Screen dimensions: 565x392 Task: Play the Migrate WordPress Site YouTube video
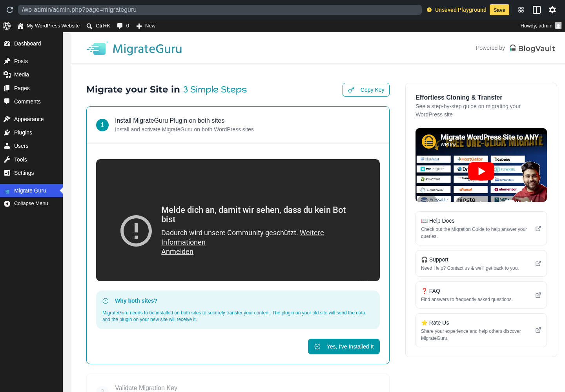[x=481, y=171]
